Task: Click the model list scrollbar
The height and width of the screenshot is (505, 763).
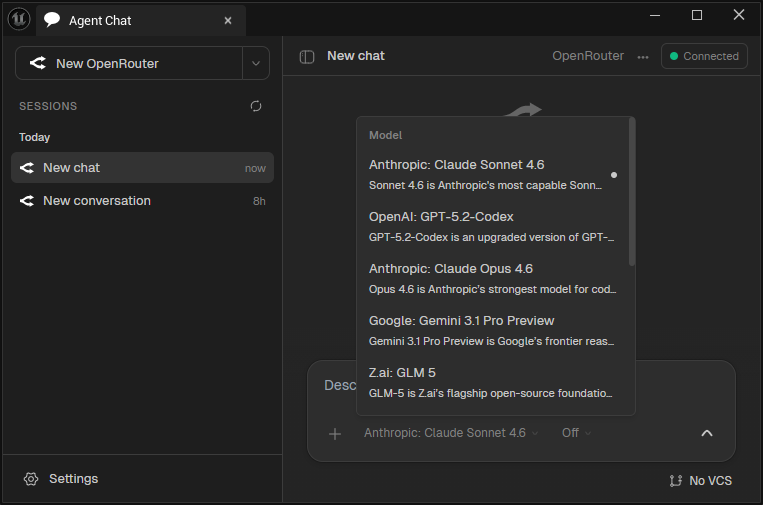Action: 632,192
